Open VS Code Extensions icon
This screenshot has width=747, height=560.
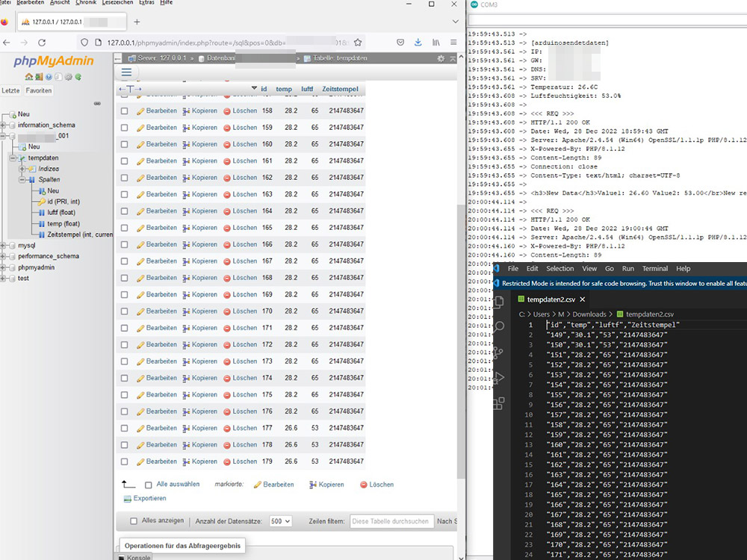[x=499, y=403]
